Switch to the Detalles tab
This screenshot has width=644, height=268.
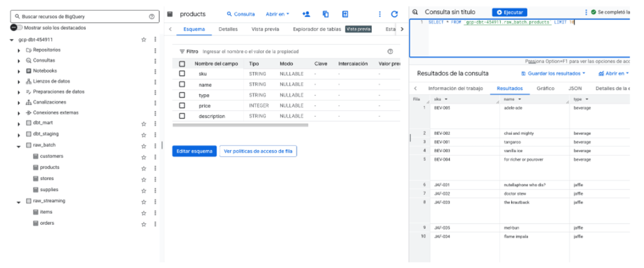228,29
